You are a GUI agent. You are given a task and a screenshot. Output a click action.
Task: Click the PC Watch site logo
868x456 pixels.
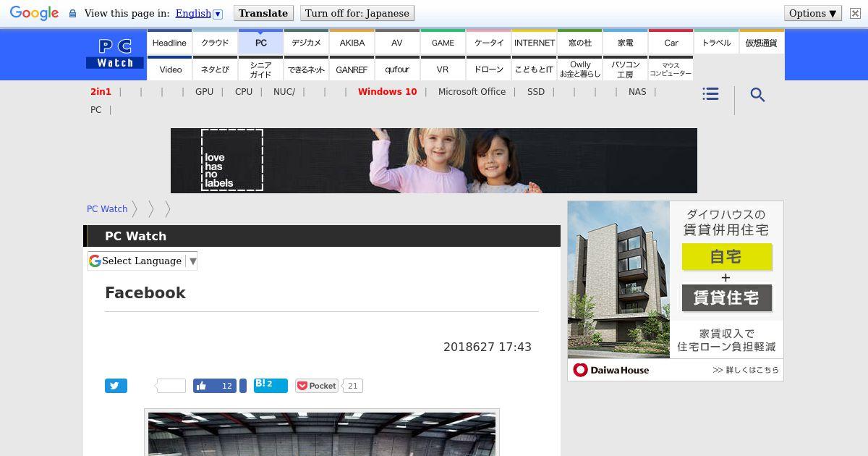[x=115, y=54]
